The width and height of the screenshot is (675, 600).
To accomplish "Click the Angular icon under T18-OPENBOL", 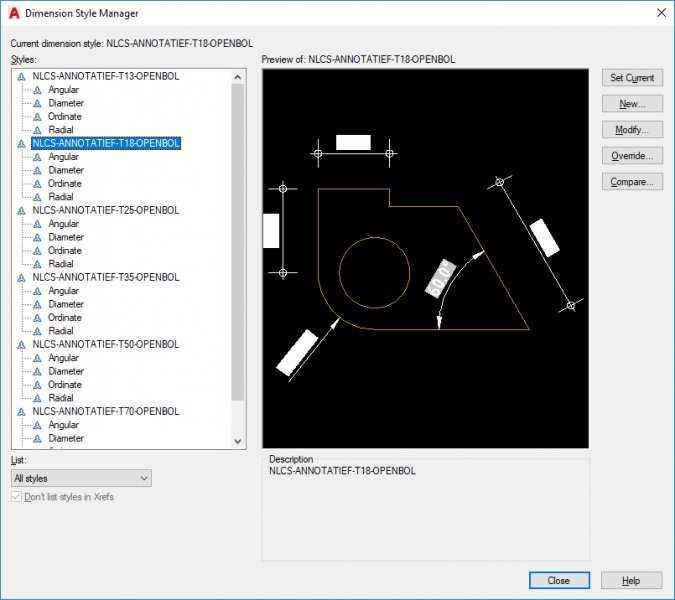I will tap(37, 158).
